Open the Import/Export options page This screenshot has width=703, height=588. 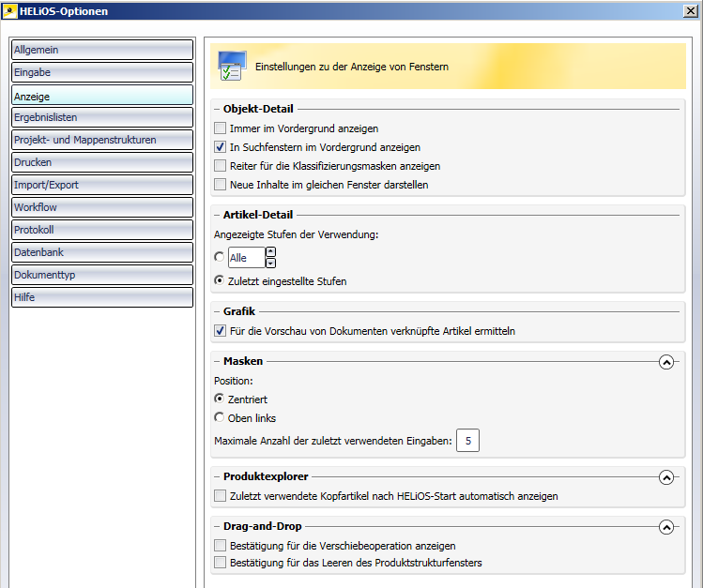pyautogui.click(x=102, y=185)
